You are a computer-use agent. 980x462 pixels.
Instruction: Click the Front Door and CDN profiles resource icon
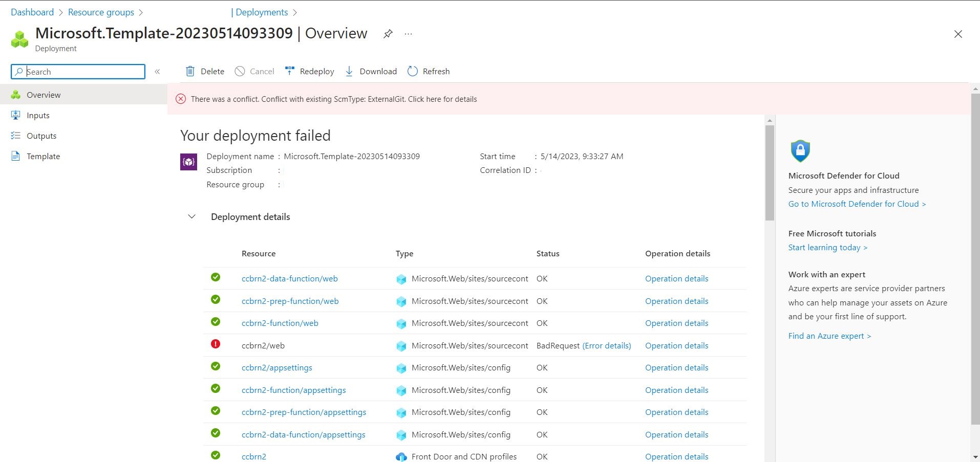pyautogui.click(x=400, y=456)
